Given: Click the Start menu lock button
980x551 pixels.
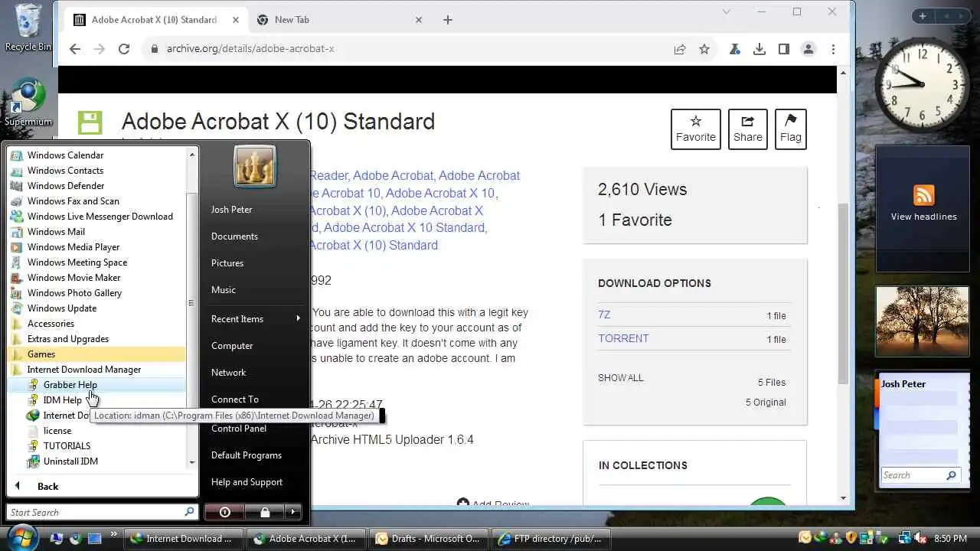Looking at the screenshot, I should [x=264, y=512].
